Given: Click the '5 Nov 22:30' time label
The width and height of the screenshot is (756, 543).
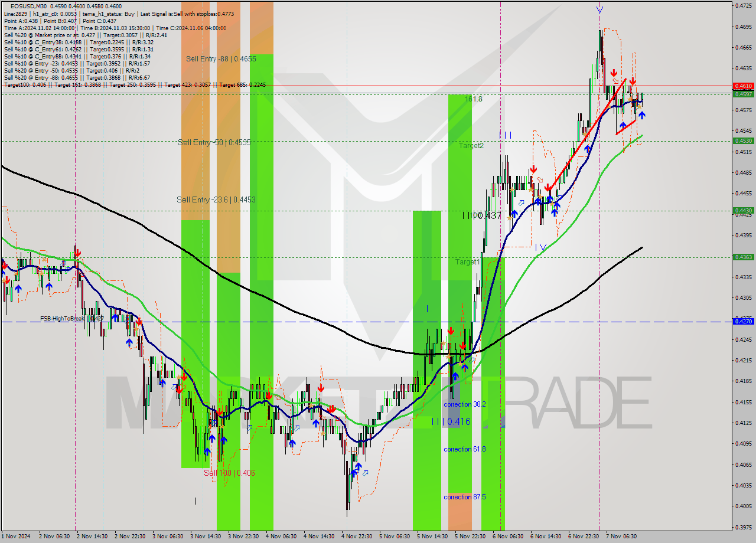Looking at the screenshot, I should click(x=470, y=537).
